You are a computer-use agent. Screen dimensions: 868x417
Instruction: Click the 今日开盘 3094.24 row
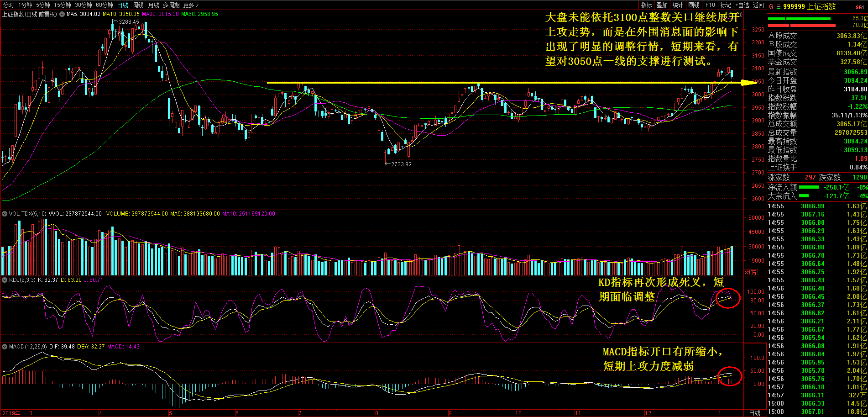[817, 80]
